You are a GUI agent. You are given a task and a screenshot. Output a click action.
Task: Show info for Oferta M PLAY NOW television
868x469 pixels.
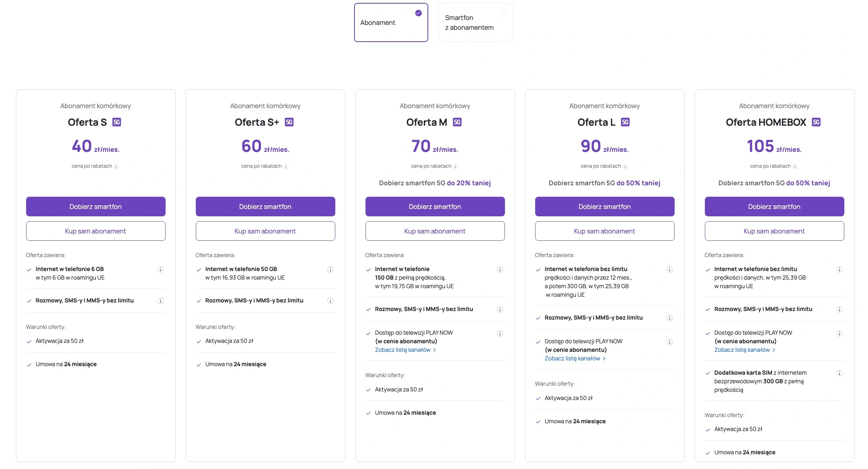point(500,333)
